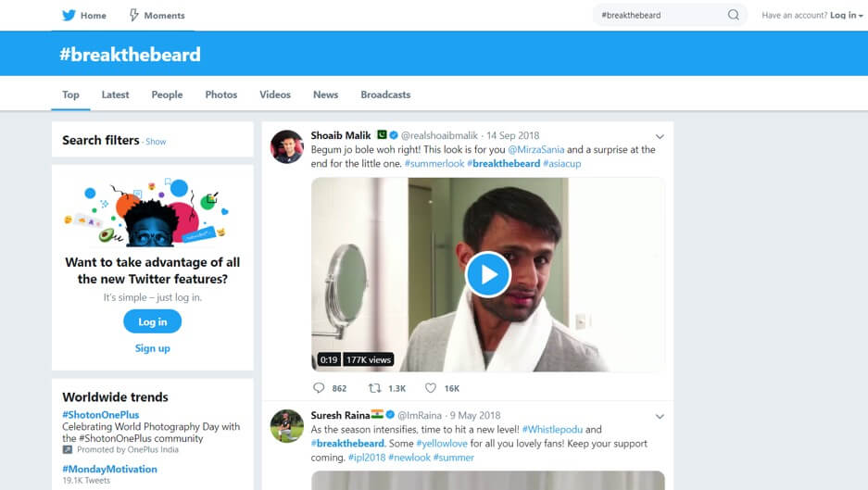868x490 pixels.
Task: Open the #MondayMotivation trend
Action: click(109, 469)
